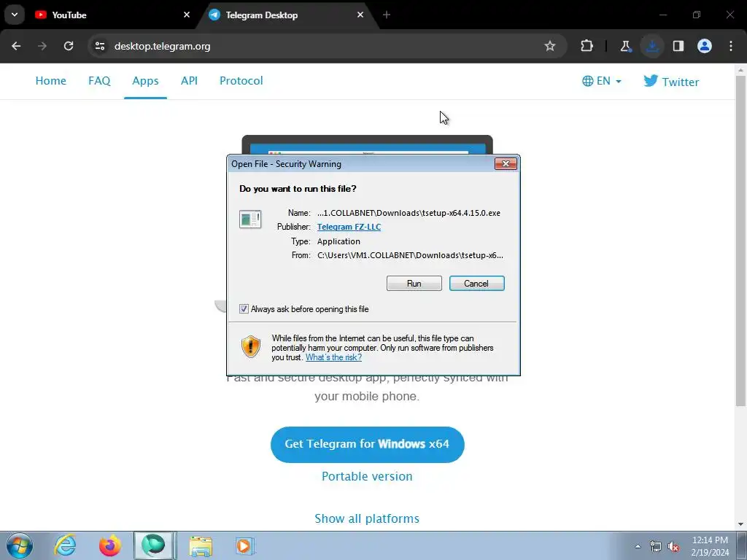Viewport: 747px width, 560px height.
Task: Click the security shield warning icon
Action: pyautogui.click(x=251, y=346)
